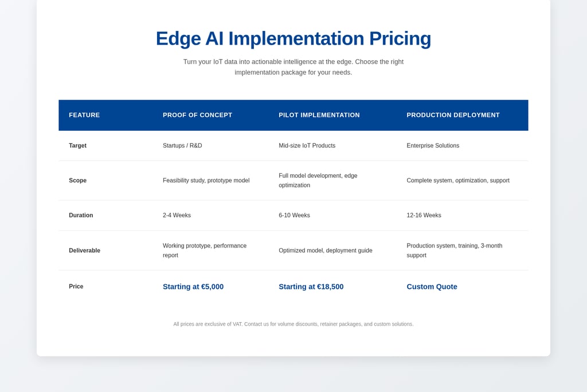Click the Mid-size IoT Products cell
Image resolution: width=587 pixels, height=392 pixels.
pos(307,146)
